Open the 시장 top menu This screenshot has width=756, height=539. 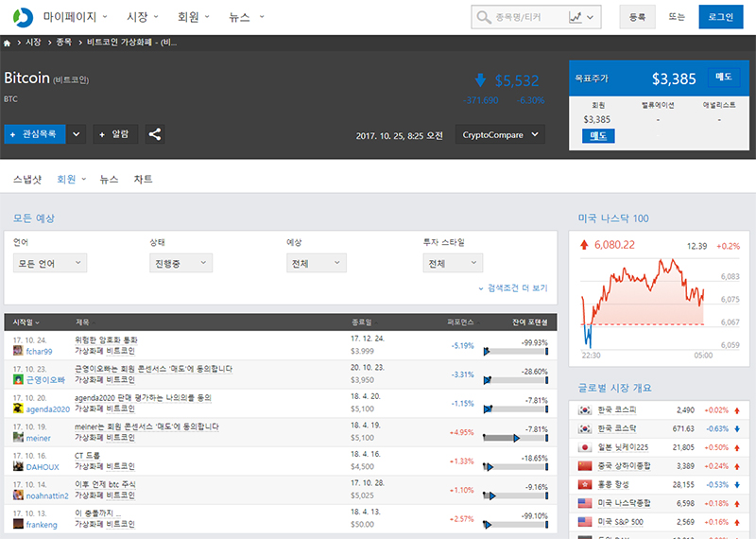click(143, 17)
